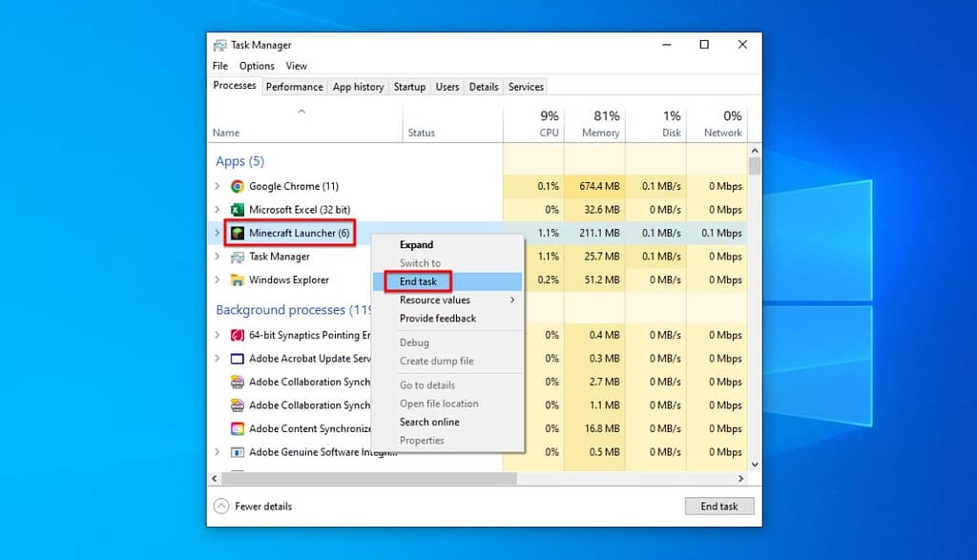Screen dimensions: 977x560
Task: Select the Background processes group heading
Action: pos(293,310)
